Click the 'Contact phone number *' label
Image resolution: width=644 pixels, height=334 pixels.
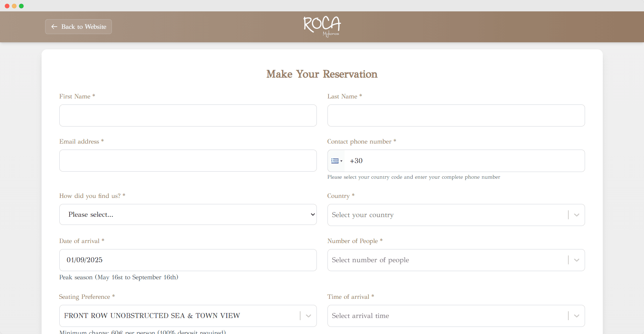click(x=362, y=141)
